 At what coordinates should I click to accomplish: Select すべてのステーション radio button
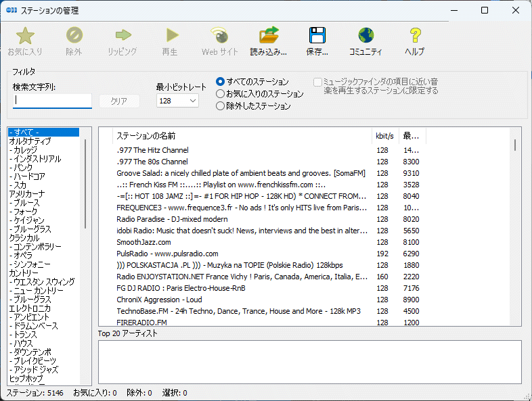[220, 82]
